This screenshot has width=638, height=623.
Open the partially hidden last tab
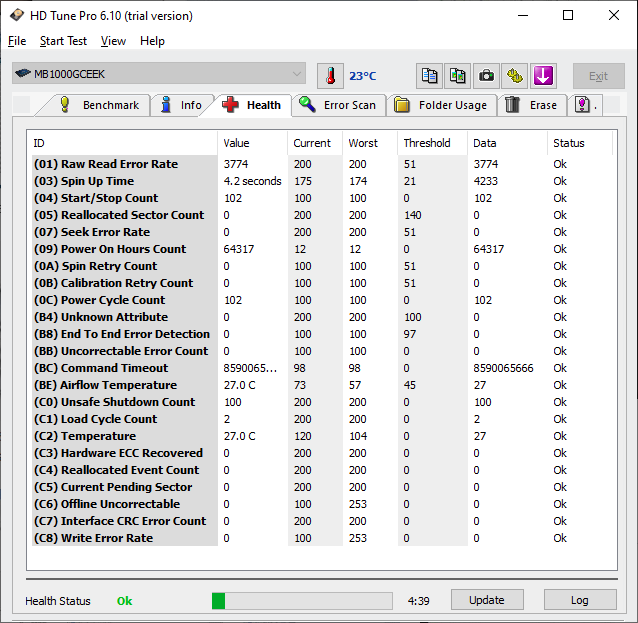click(586, 105)
